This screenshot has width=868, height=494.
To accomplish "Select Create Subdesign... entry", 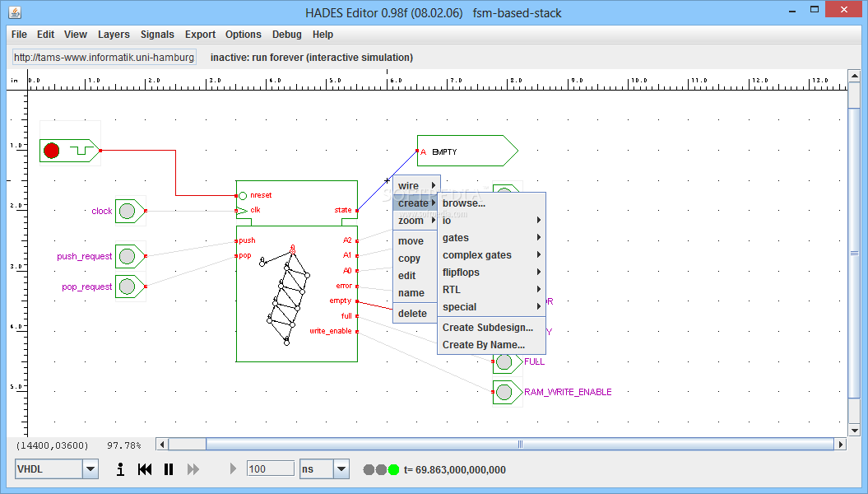I will point(491,328).
